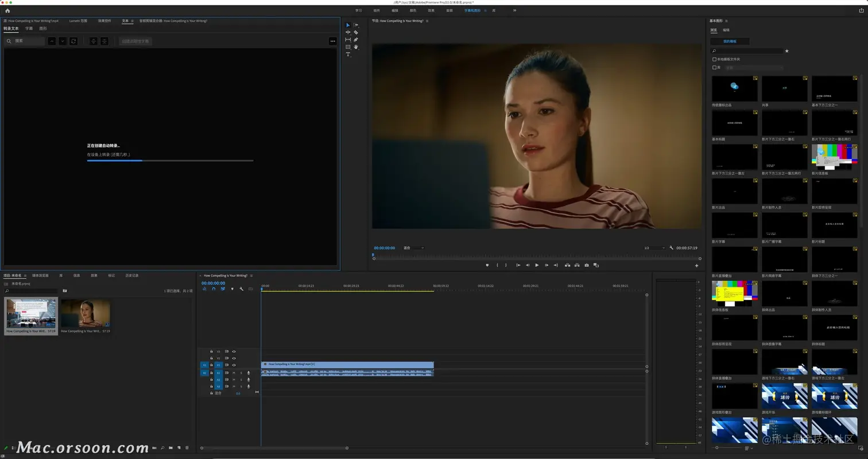Toggle insert sequences as nests
This screenshot has height=459, width=868.
point(204,289)
